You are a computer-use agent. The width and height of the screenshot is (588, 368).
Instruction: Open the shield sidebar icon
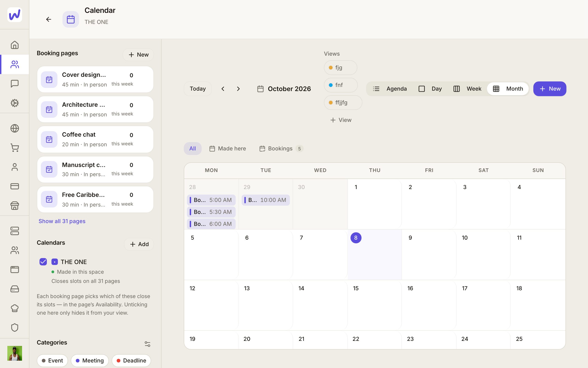tap(14, 327)
